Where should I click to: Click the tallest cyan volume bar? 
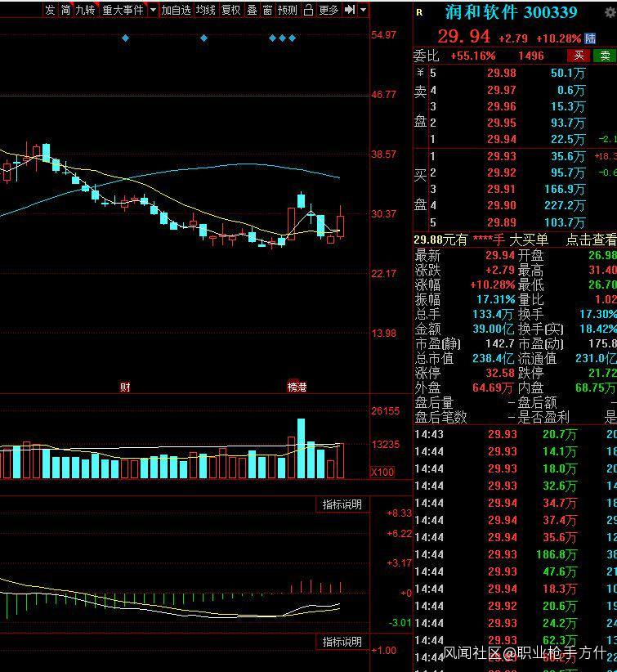coord(302,448)
